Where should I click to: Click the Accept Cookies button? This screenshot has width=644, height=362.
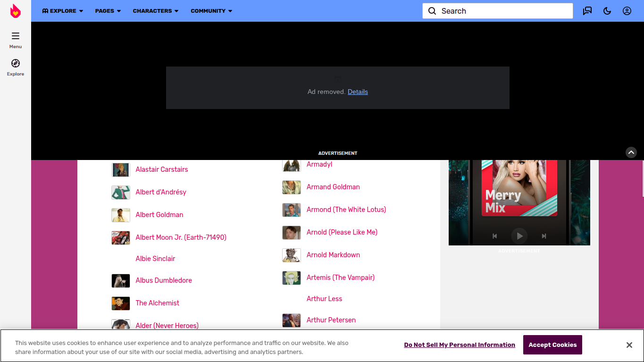pyautogui.click(x=552, y=345)
